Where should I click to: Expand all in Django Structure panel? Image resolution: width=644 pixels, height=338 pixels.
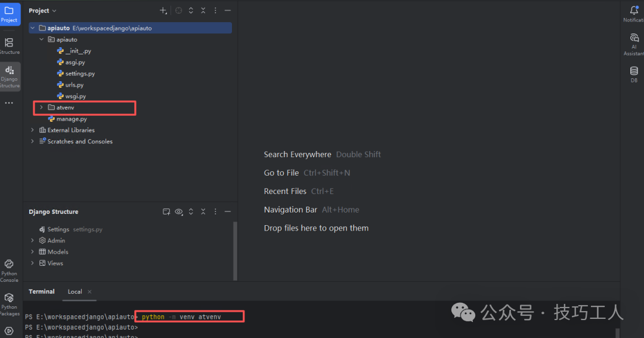191,212
